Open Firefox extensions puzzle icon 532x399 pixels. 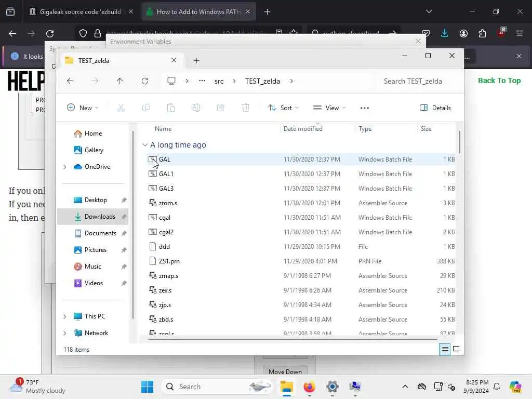coord(482,33)
